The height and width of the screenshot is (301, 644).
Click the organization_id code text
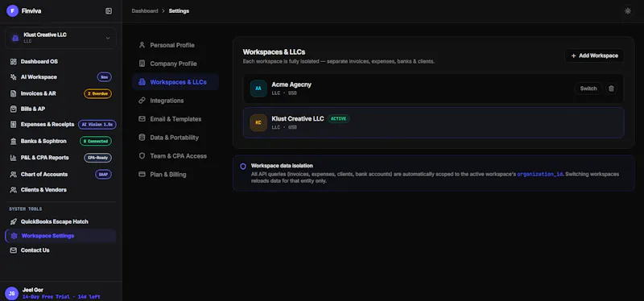click(539, 174)
